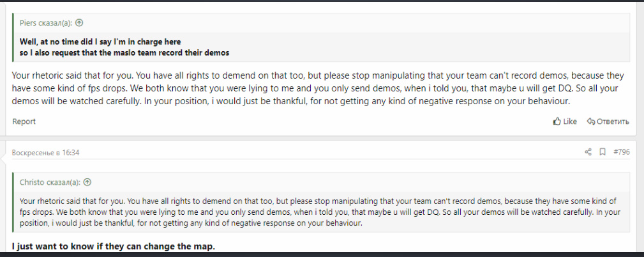The width and height of the screenshot is (644, 257).
Task: Click the Report link under Christo's post
Action: point(24,121)
